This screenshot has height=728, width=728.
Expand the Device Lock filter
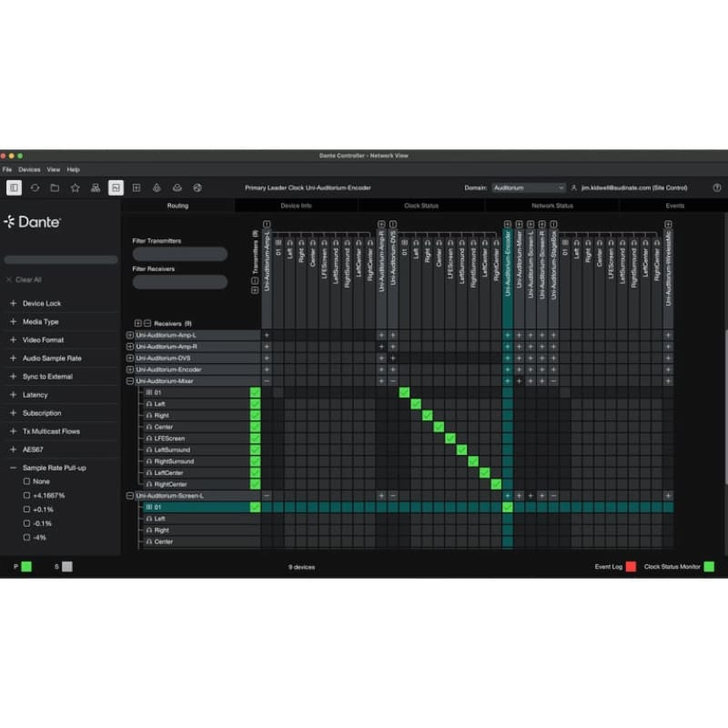(x=13, y=303)
